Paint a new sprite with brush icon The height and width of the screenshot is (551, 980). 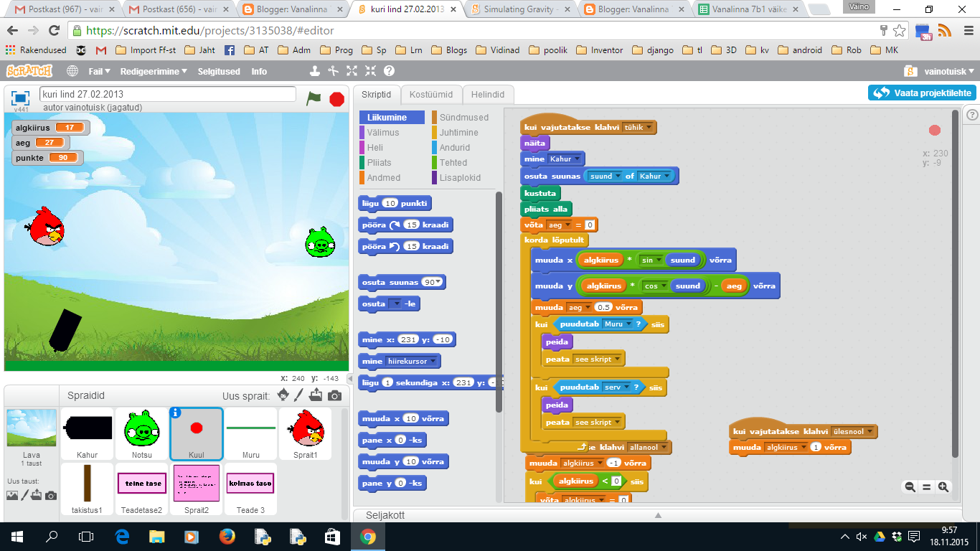[x=300, y=395]
